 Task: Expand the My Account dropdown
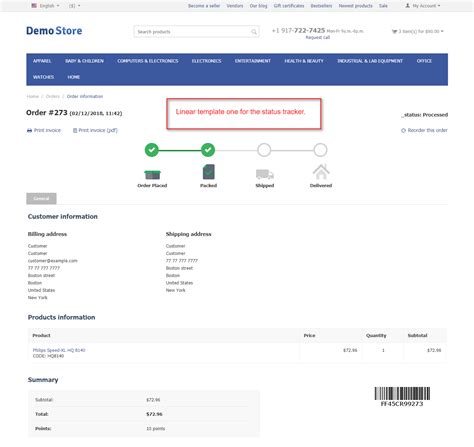pyautogui.click(x=423, y=6)
